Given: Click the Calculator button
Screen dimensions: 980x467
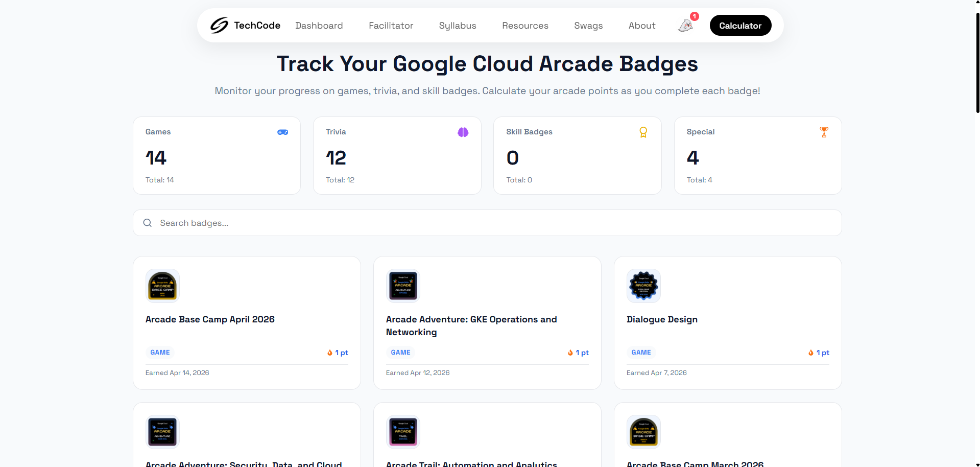Looking at the screenshot, I should [x=740, y=25].
